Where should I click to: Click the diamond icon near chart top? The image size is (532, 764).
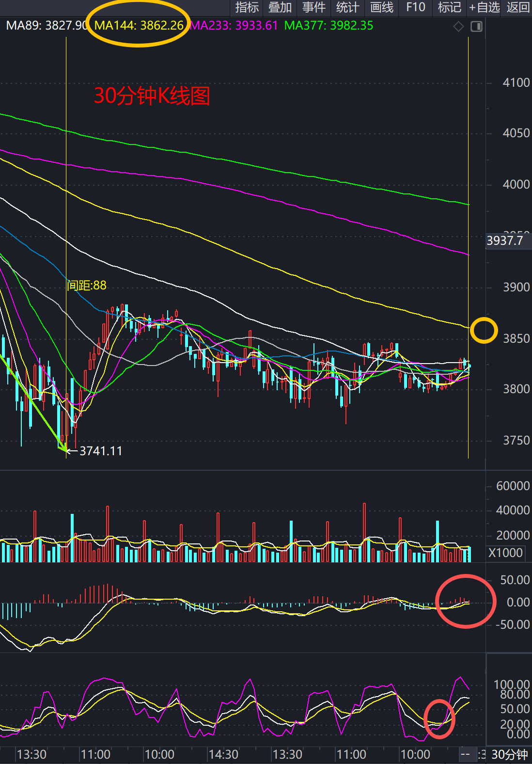(458, 27)
